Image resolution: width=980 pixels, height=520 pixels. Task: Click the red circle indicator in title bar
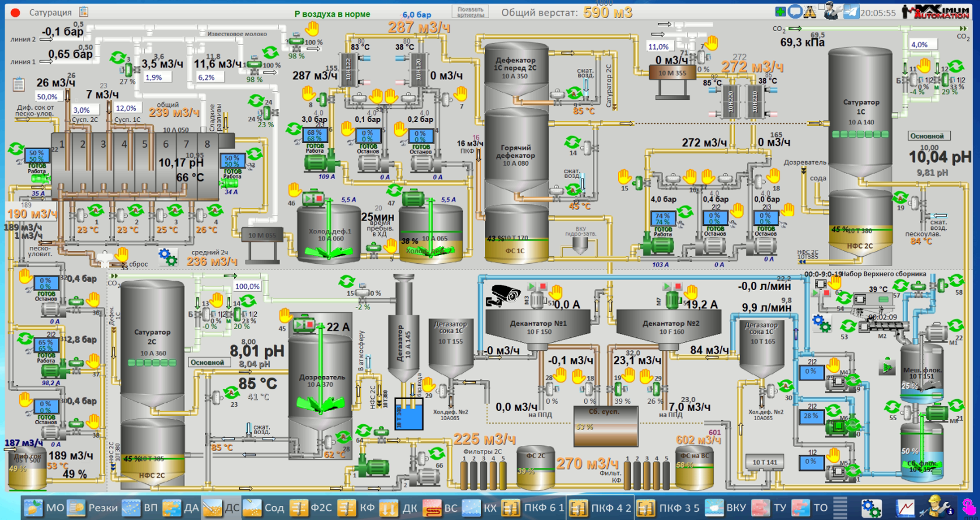16,12
